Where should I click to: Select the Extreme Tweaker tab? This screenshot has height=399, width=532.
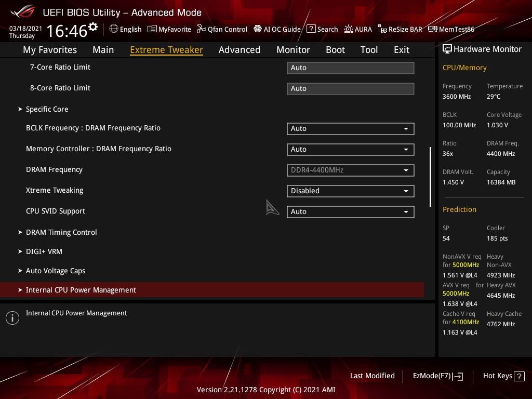tap(167, 49)
